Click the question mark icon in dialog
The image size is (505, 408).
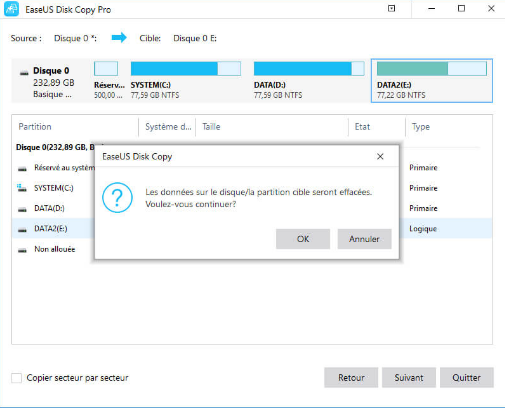[x=117, y=198]
